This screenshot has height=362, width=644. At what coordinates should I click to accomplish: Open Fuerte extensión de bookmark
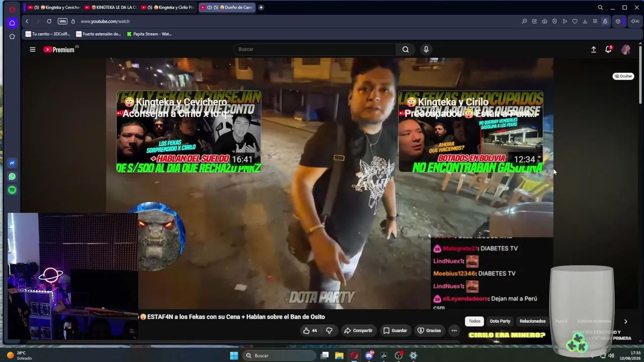coord(99,34)
